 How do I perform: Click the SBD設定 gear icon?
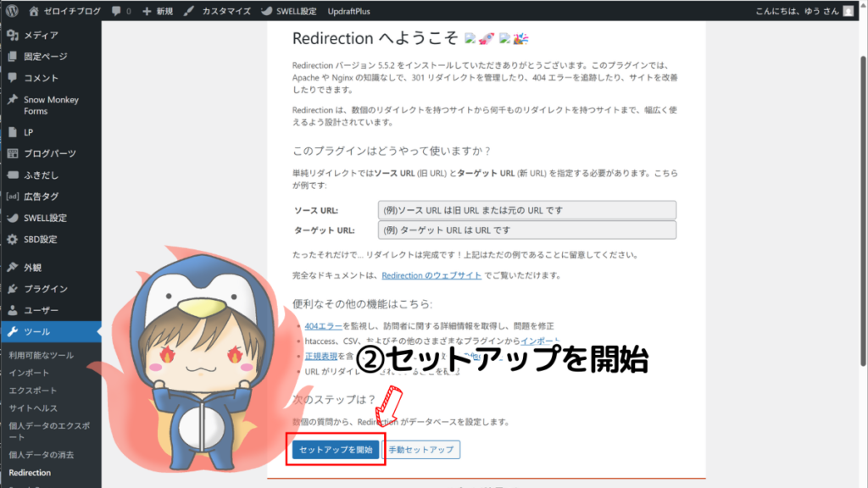click(x=13, y=240)
